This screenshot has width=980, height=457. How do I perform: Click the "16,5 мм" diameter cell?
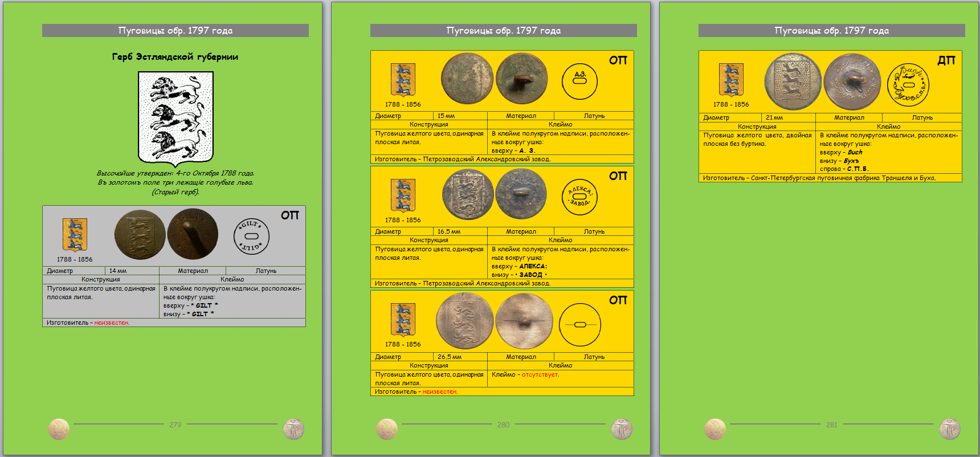[449, 231]
